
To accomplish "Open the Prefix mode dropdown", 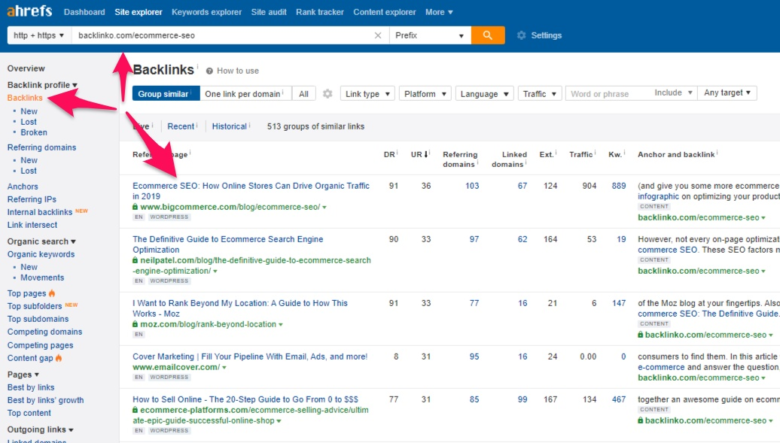I will pos(430,35).
